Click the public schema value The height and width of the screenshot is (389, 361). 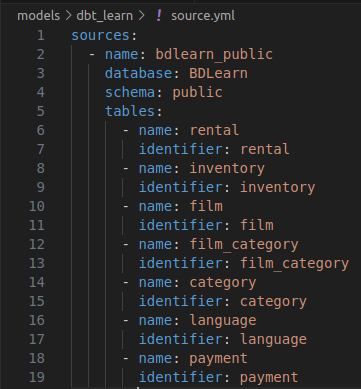coord(197,92)
